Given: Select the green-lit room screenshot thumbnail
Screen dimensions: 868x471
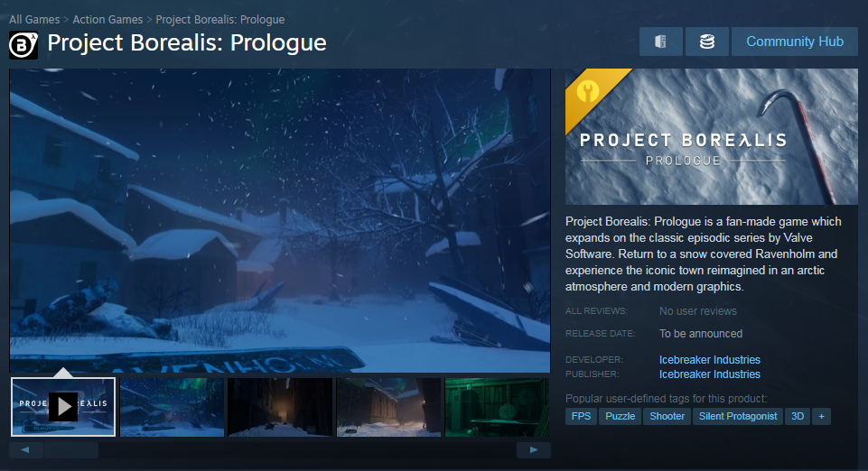Looking at the screenshot, I should pos(497,408).
